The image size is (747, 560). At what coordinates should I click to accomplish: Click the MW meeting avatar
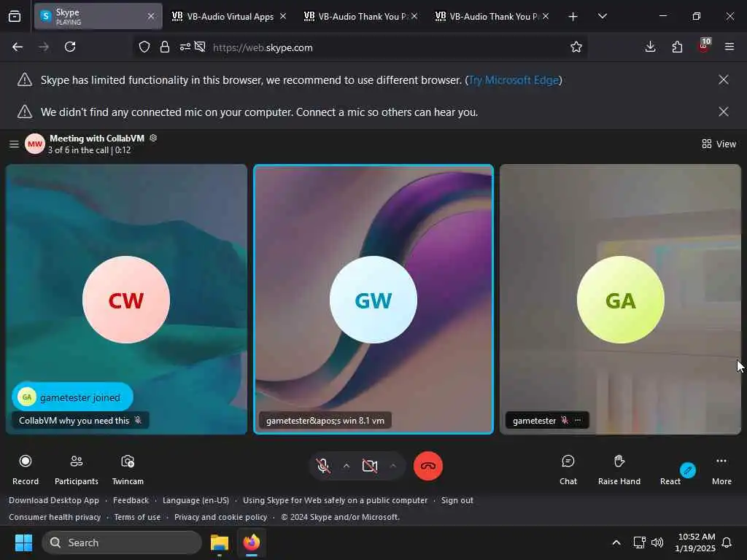35,144
